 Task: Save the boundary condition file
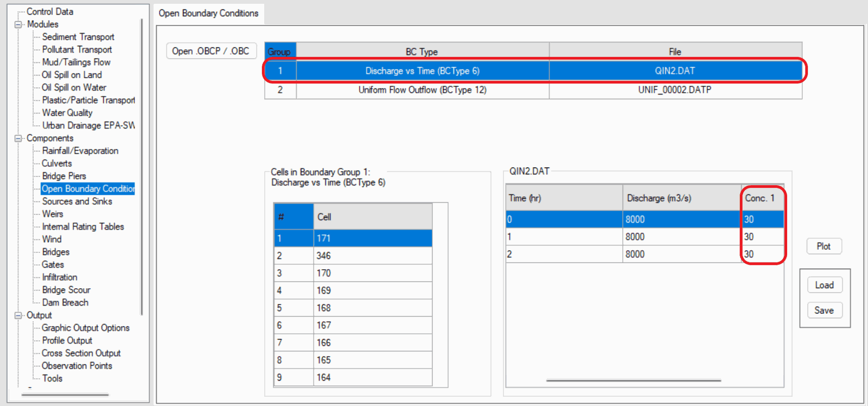pos(824,310)
